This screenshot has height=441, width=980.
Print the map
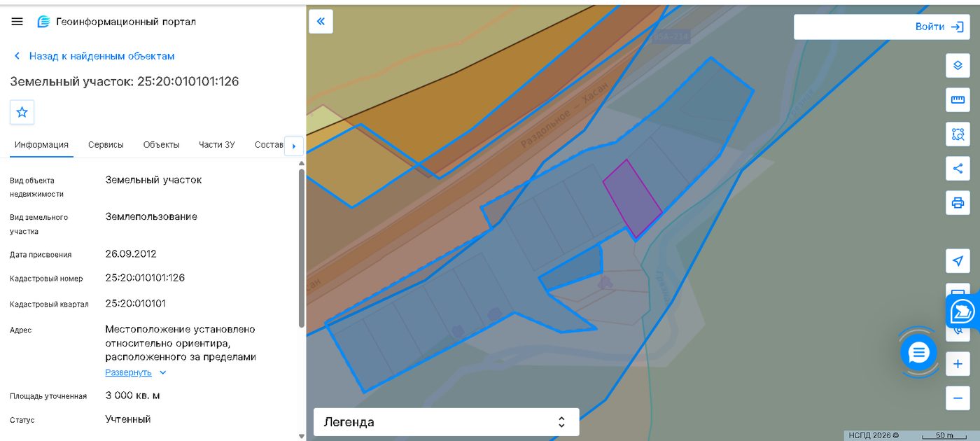pyautogui.click(x=958, y=203)
